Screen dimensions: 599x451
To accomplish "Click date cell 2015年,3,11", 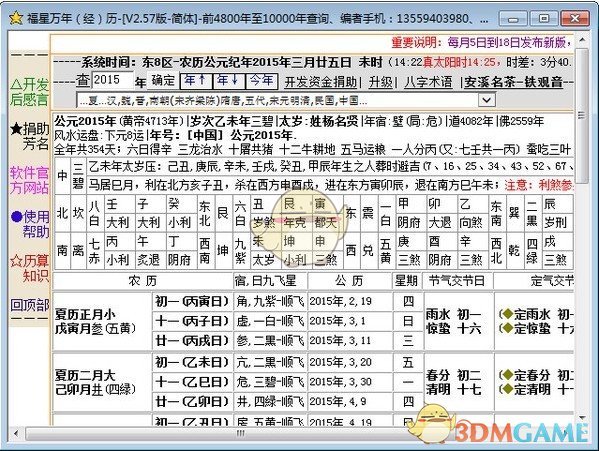I will [x=350, y=341].
